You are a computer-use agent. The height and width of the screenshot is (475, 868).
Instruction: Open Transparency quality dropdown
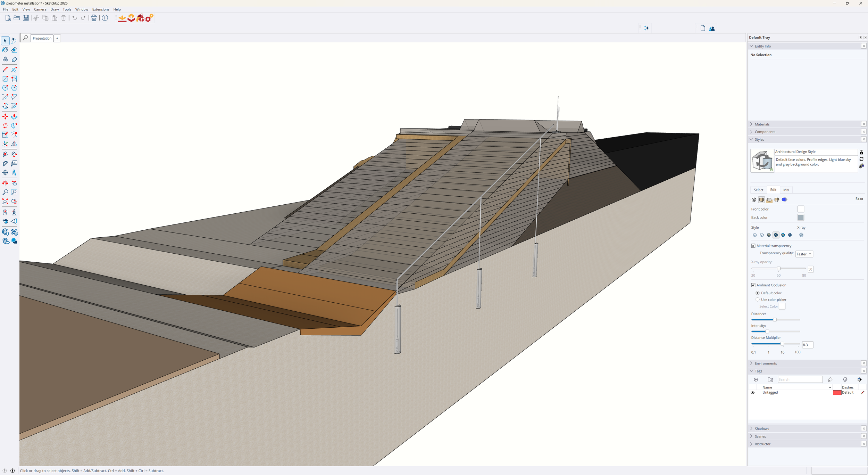[804, 254]
